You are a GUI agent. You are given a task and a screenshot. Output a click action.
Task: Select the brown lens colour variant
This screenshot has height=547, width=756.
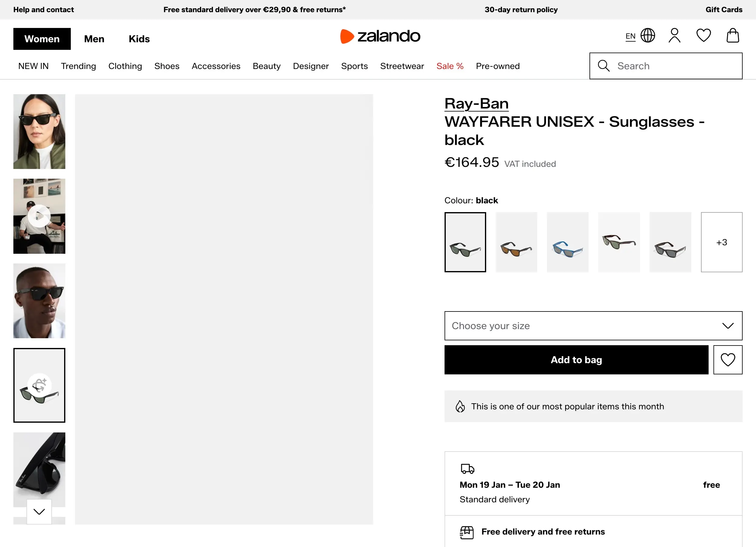point(516,242)
